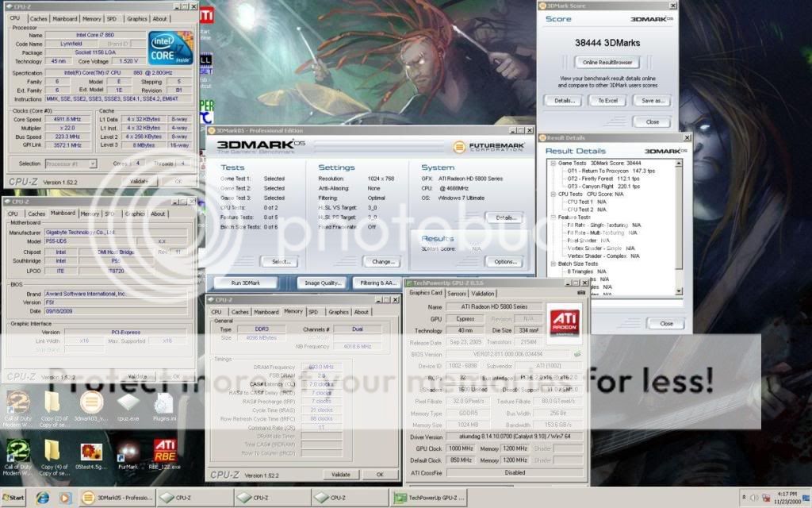Switch to Validation tab in GPU-Z
812x508 pixels.
(x=483, y=294)
